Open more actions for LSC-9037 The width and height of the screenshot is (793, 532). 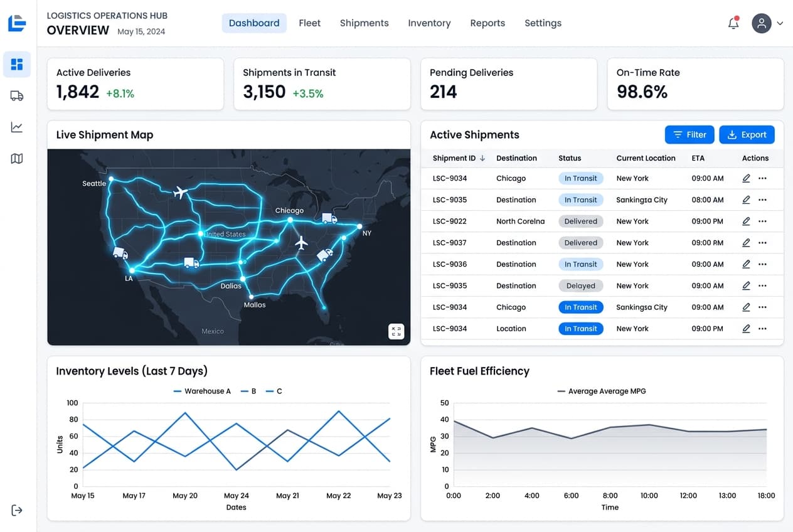point(762,243)
